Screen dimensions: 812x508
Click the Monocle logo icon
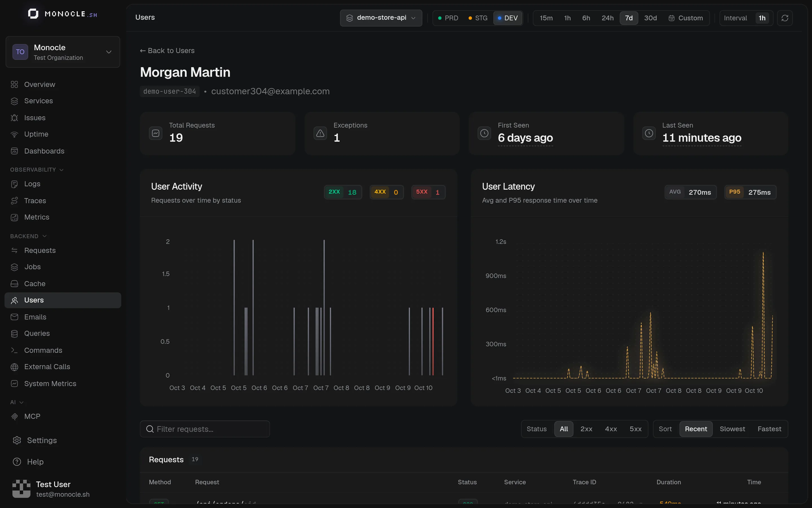pyautogui.click(x=33, y=14)
